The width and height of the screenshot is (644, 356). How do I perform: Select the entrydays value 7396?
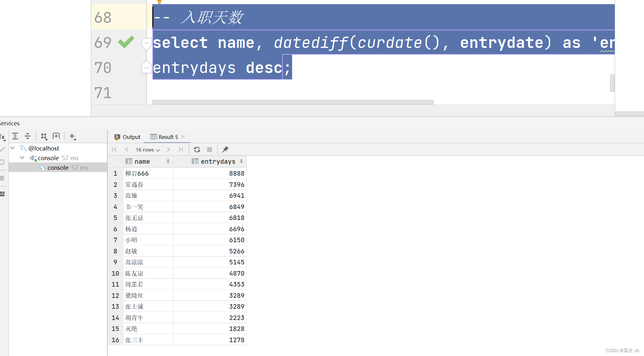210,185
